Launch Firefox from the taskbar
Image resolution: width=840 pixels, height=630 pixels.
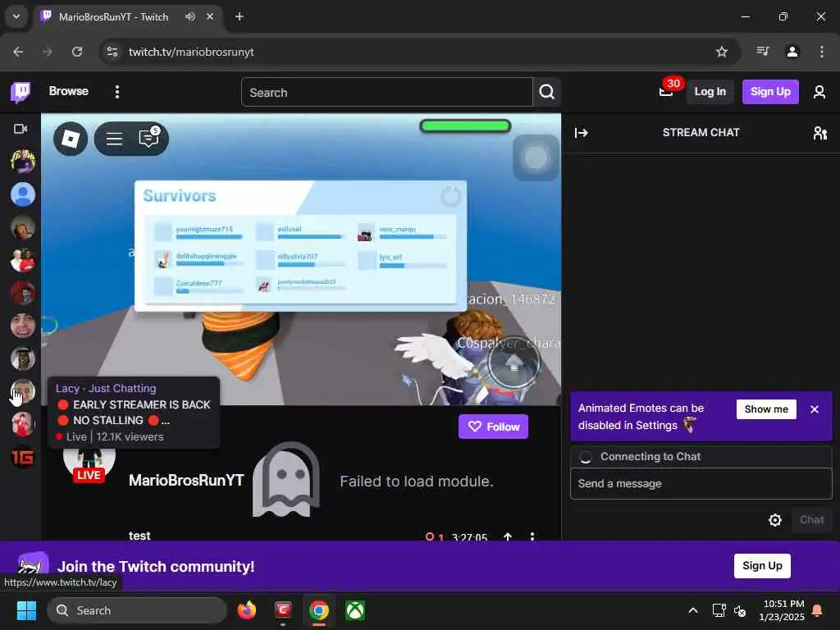pos(247,610)
